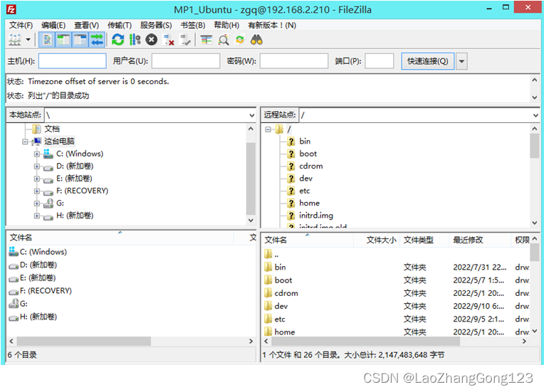Toggle synchronized browsing

(x=240, y=40)
